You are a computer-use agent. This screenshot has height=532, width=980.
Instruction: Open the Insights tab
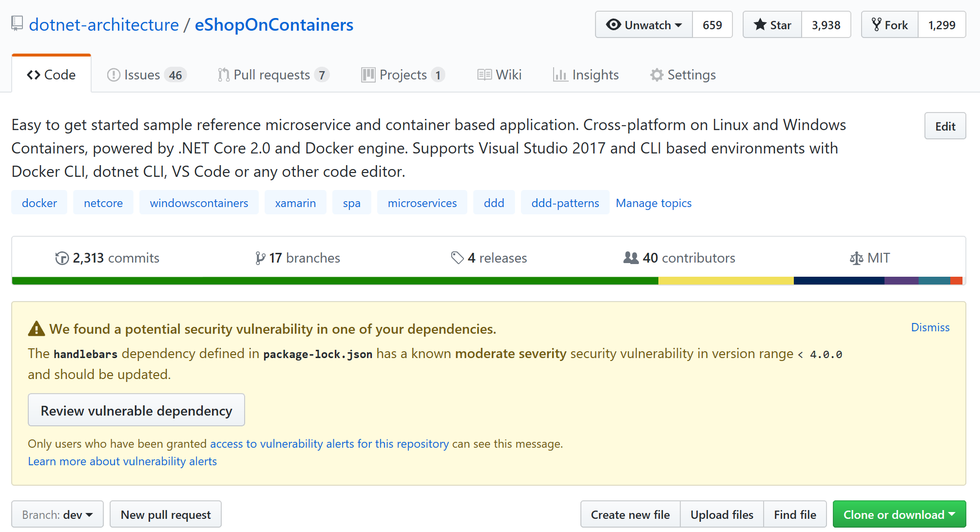tap(586, 75)
